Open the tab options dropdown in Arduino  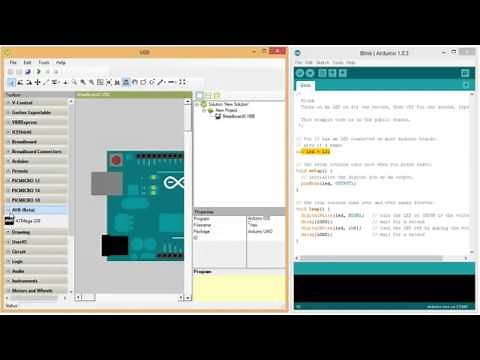(x=466, y=85)
